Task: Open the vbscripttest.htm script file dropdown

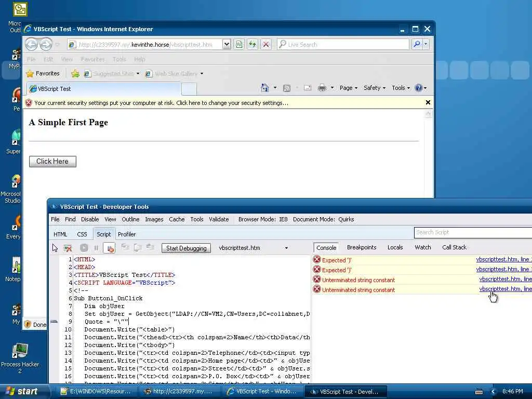Action: point(286,248)
